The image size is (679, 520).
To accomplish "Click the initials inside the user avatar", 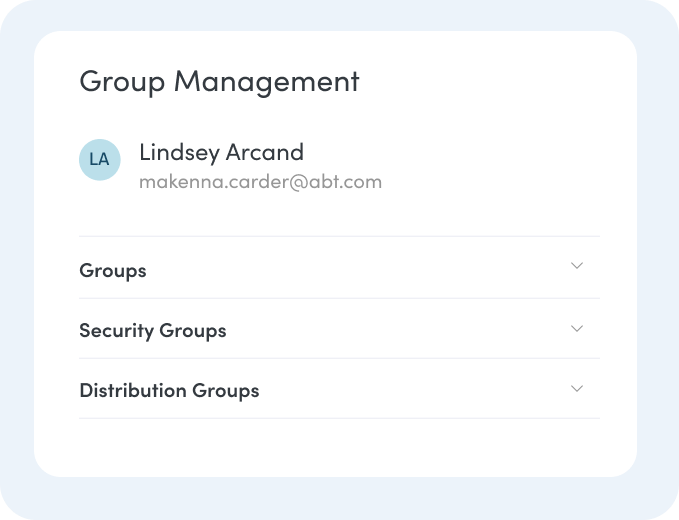I will click(99, 160).
